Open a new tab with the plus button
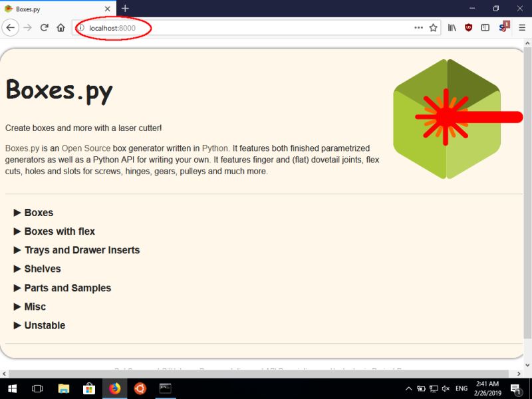The height and width of the screenshot is (399, 532). [x=124, y=9]
